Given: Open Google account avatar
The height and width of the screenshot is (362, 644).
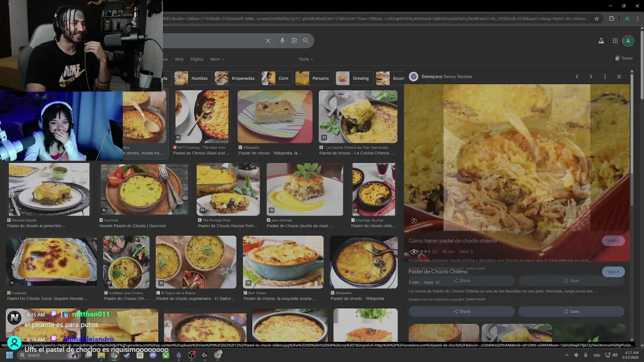Looking at the screenshot, I should [628, 41].
